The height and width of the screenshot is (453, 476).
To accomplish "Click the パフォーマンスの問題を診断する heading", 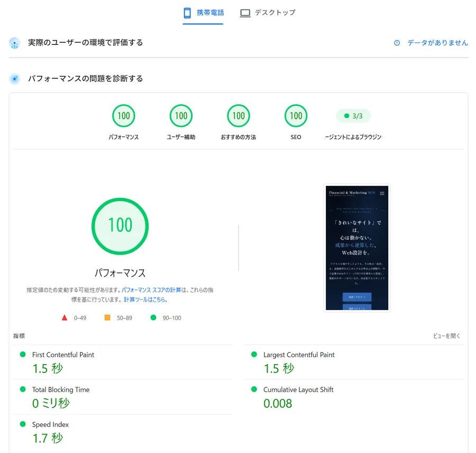I will [x=85, y=79].
